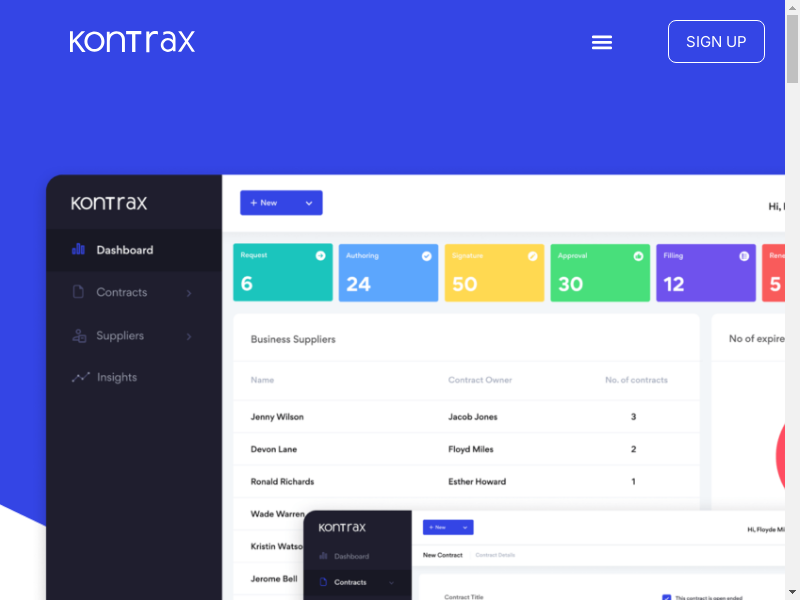Open the New button dropdown arrow
This screenshot has height=600, width=800.
pos(309,203)
